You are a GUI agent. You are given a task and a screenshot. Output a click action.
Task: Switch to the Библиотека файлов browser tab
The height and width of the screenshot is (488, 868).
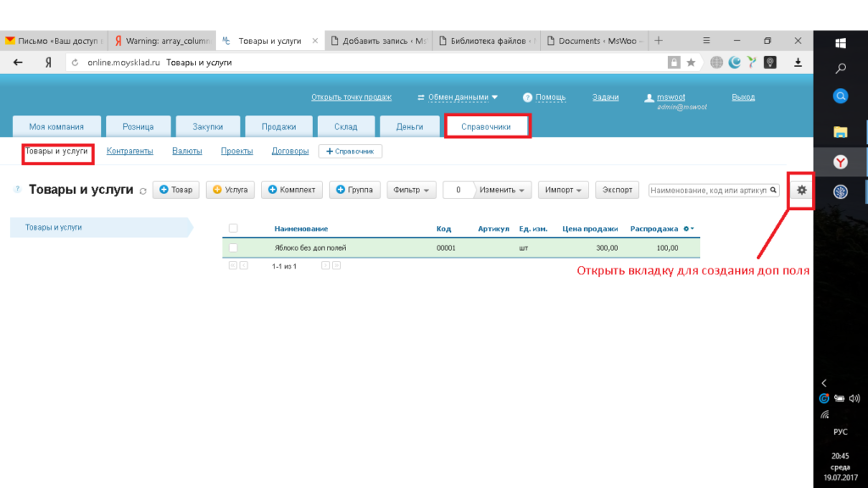coord(486,41)
